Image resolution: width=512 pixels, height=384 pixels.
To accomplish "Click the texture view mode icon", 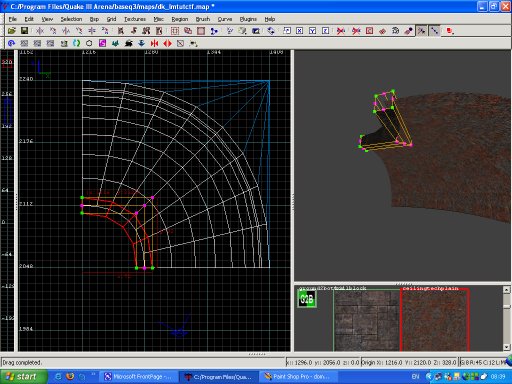I will click(243, 31).
